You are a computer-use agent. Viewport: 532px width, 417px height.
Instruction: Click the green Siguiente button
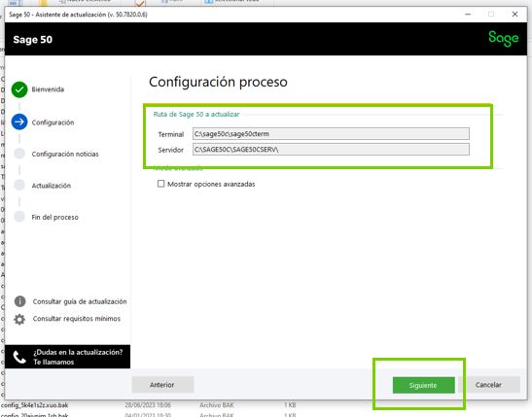pyautogui.click(x=423, y=385)
